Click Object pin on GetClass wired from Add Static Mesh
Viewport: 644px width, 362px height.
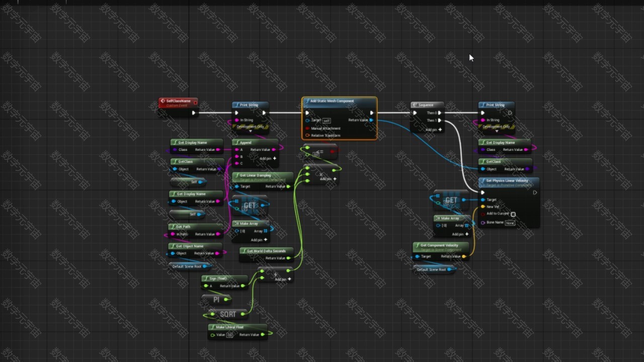(482, 169)
